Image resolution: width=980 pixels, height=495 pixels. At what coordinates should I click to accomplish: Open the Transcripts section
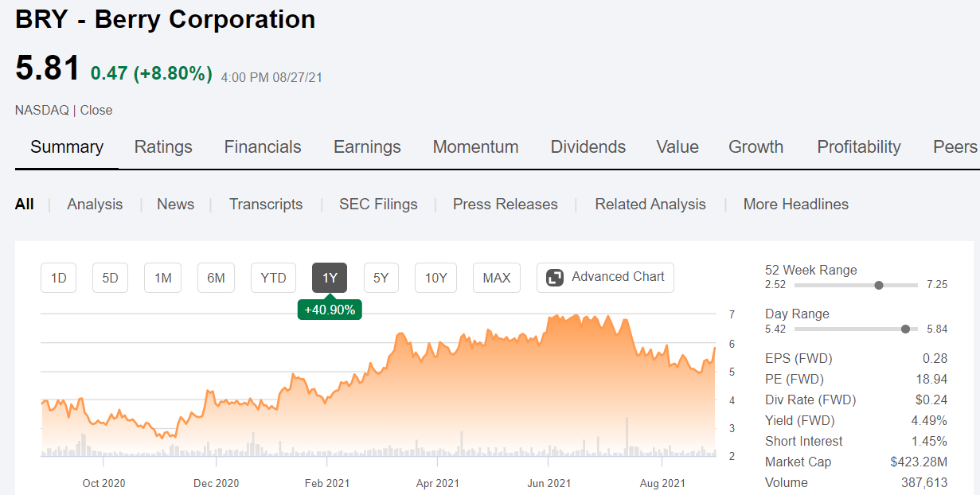coord(266,204)
